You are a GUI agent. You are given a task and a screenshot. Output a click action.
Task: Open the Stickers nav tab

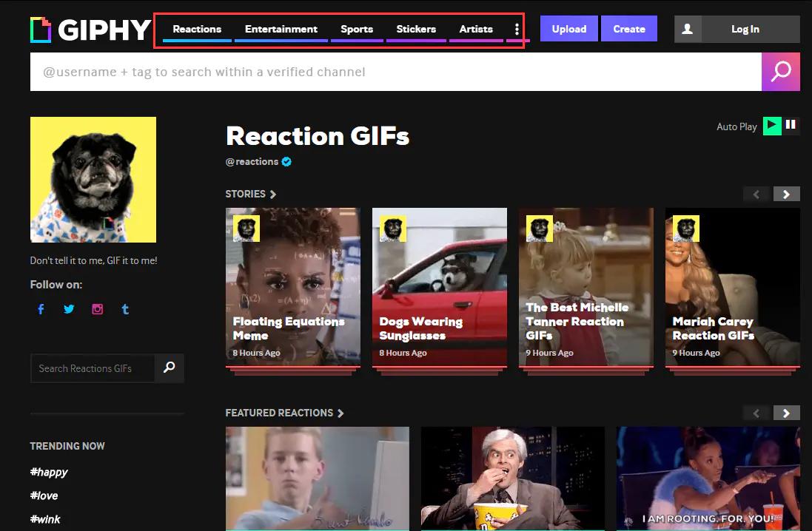pyautogui.click(x=416, y=30)
